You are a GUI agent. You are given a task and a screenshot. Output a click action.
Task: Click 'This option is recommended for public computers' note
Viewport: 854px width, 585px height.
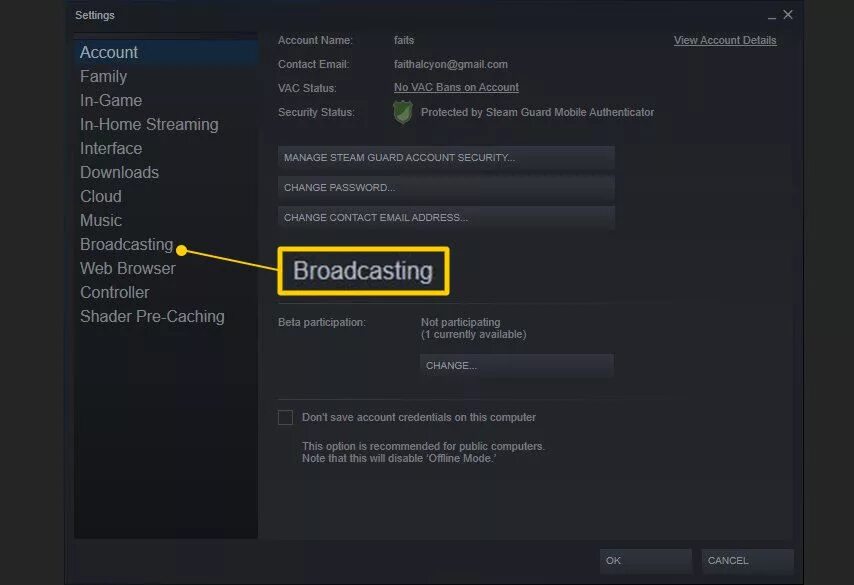pyautogui.click(x=423, y=446)
